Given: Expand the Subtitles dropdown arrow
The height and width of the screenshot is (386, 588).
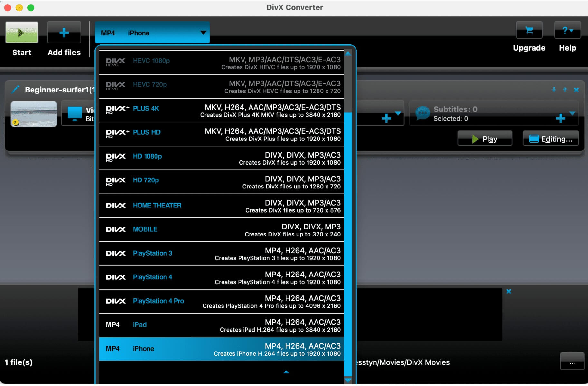Looking at the screenshot, I should (x=572, y=113).
